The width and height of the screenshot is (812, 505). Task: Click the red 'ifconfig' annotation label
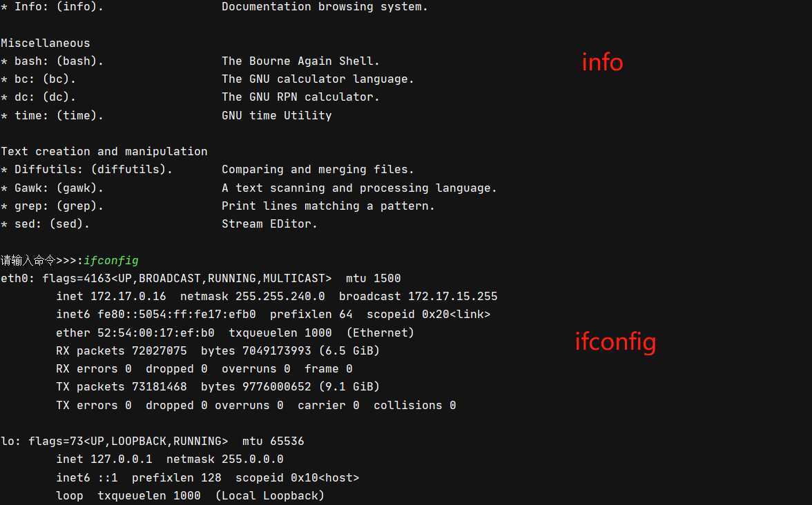click(x=615, y=342)
